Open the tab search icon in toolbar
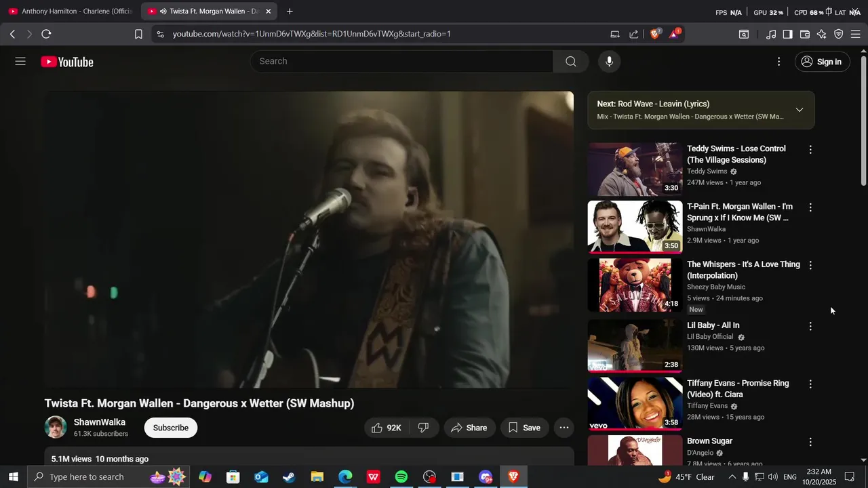This screenshot has width=868, height=488. 744,34
